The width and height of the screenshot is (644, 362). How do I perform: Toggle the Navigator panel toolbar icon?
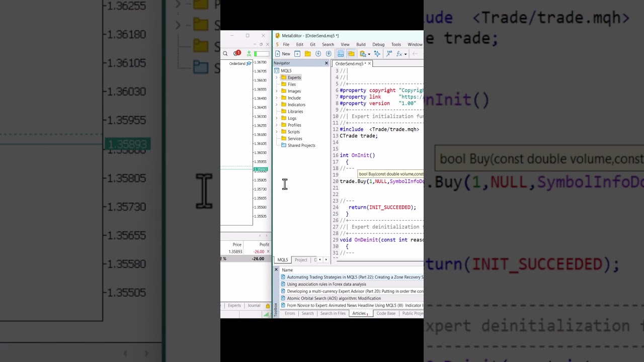(341, 54)
